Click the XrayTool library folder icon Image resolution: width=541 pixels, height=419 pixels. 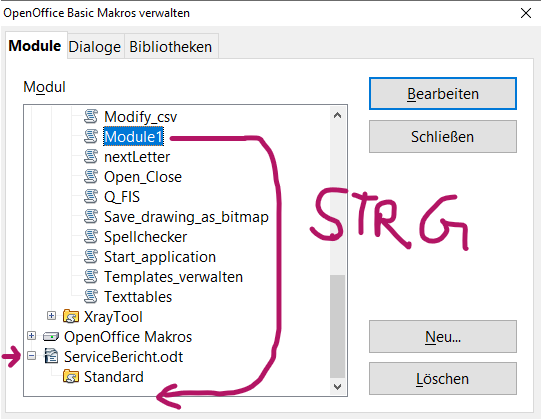click(x=71, y=316)
